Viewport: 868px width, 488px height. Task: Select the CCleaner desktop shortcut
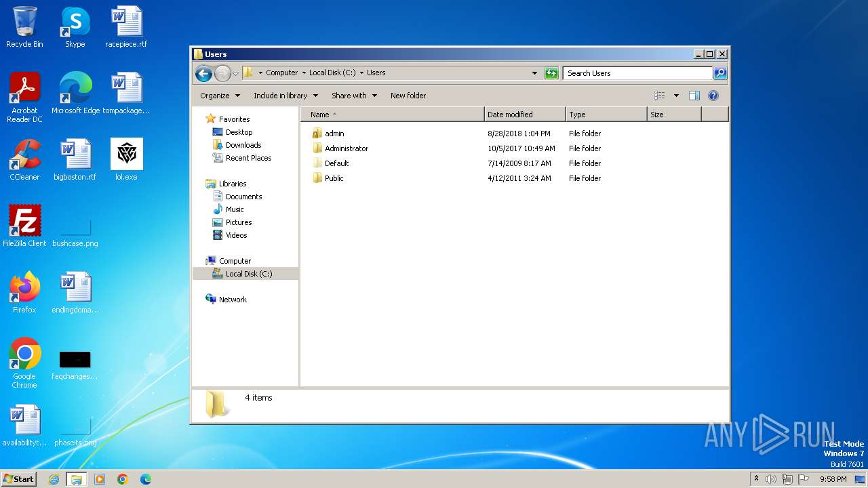point(24,160)
